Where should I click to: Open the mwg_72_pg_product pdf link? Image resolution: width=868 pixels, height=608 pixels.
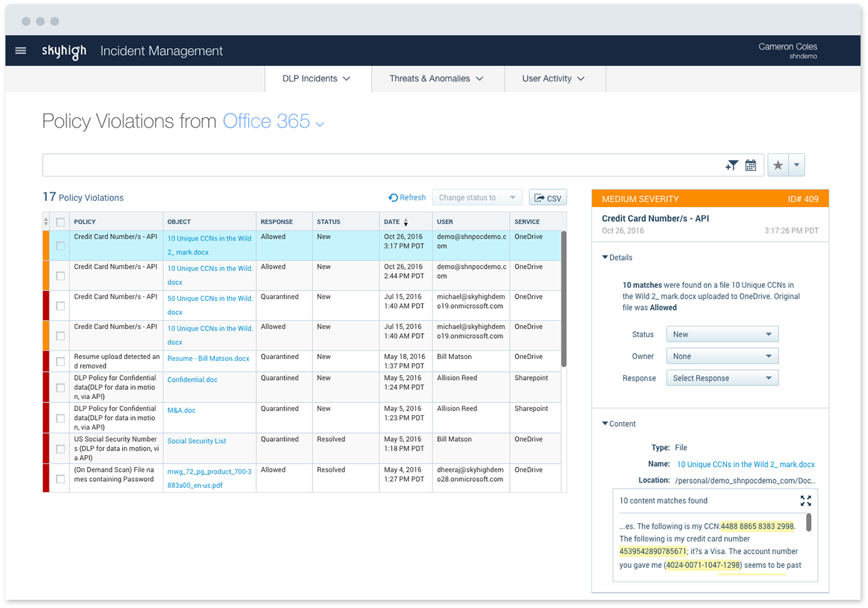pos(210,478)
